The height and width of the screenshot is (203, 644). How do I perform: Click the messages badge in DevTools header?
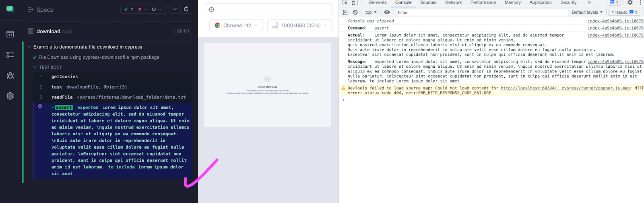click(614, 2)
